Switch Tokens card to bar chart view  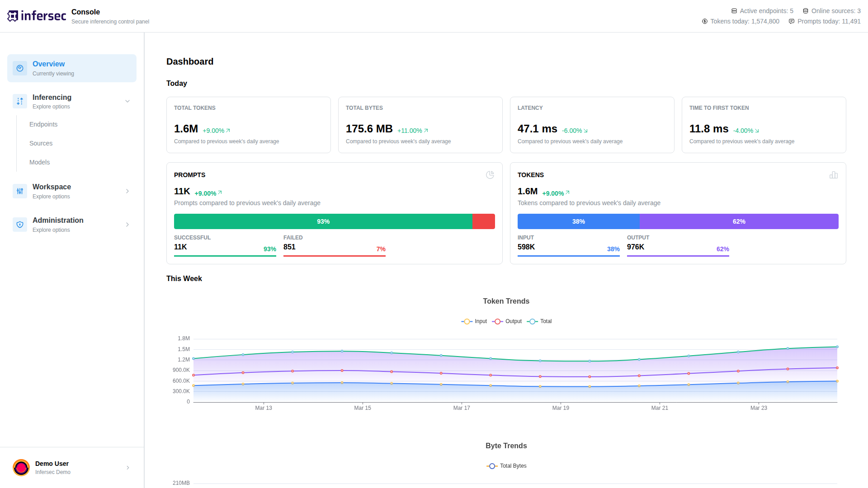[834, 175]
